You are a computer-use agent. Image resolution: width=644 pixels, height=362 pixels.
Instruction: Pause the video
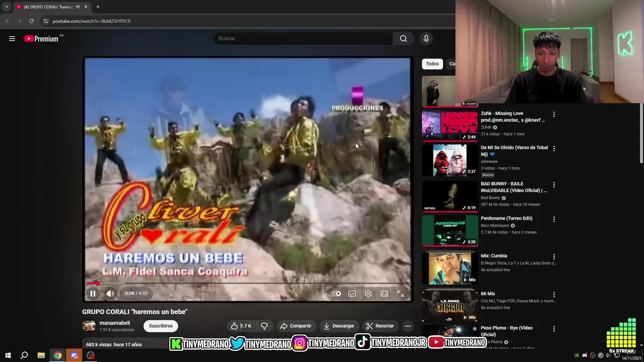point(93,294)
